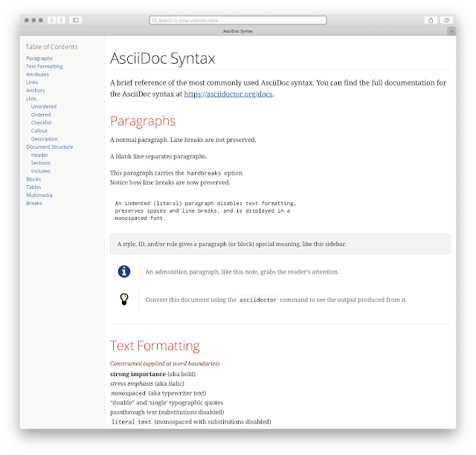
Task: Click the Paragraphs section heading
Action: click(143, 121)
